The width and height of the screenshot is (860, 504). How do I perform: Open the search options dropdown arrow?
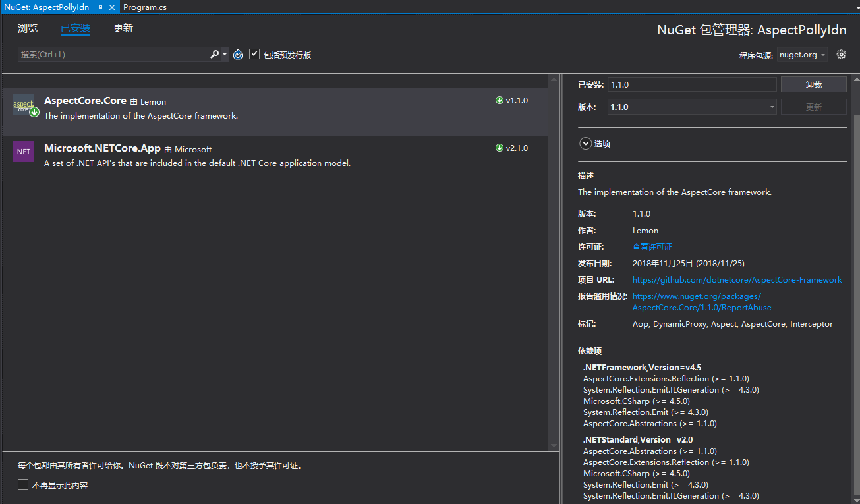click(x=225, y=55)
